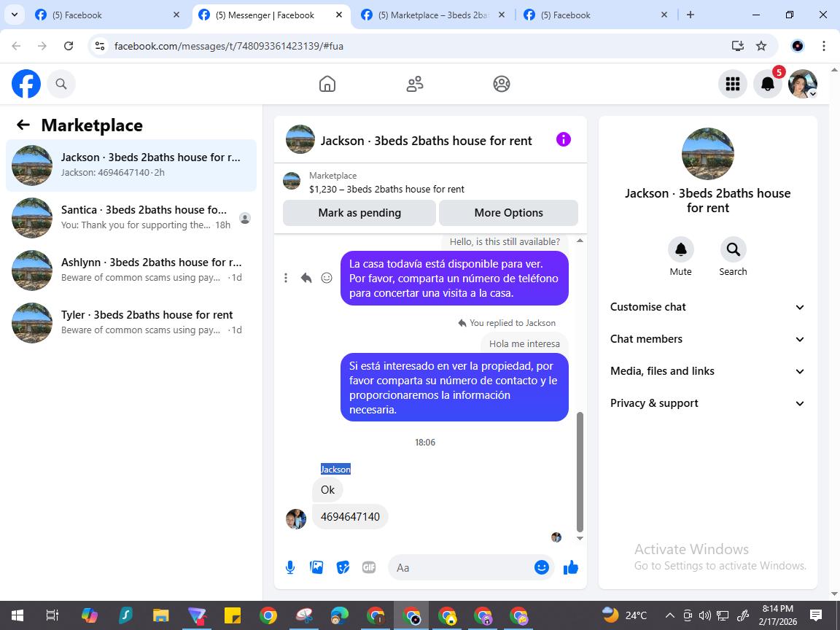Choose a GIF icon
This screenshot has height=630, width=840.
[368, 567]
